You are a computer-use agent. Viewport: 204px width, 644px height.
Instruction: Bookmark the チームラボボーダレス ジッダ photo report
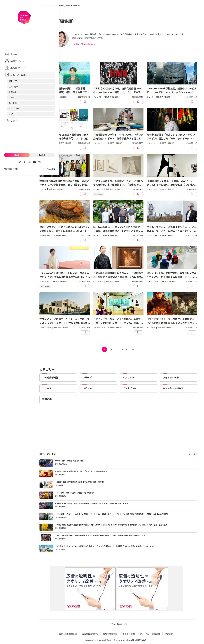[85, 332]
